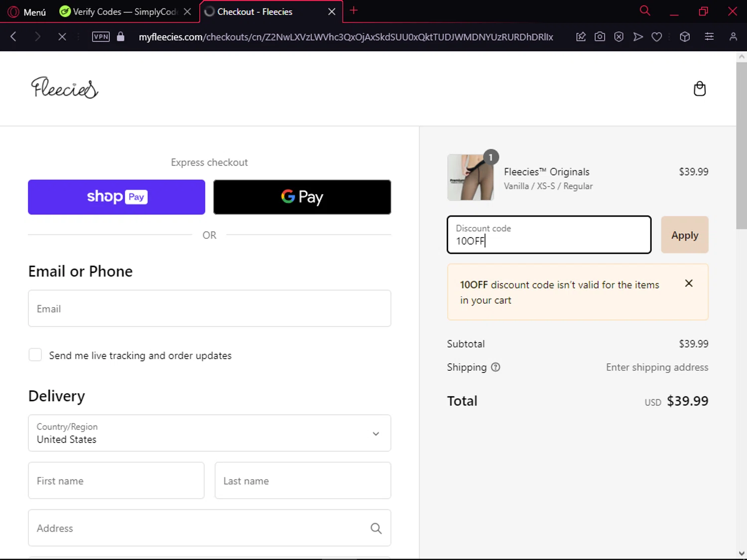Click the Discount code field
747x560 pixels.
(549, 234)
